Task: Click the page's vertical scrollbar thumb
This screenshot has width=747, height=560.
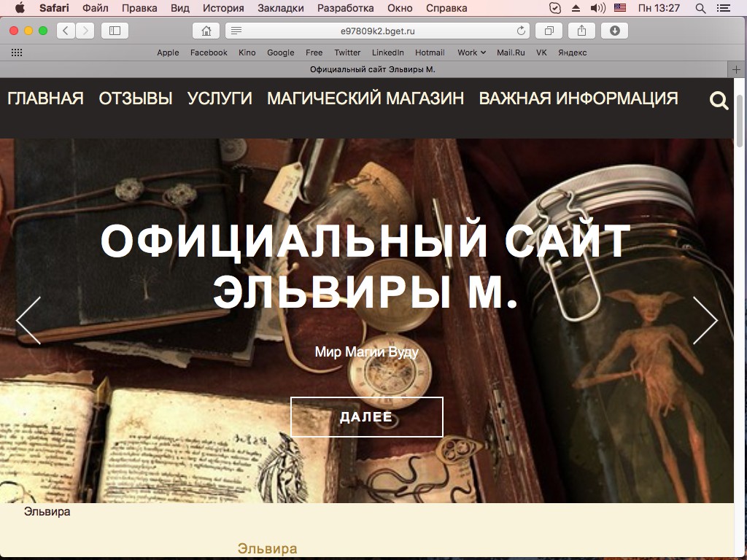Action: pos(740,120)
